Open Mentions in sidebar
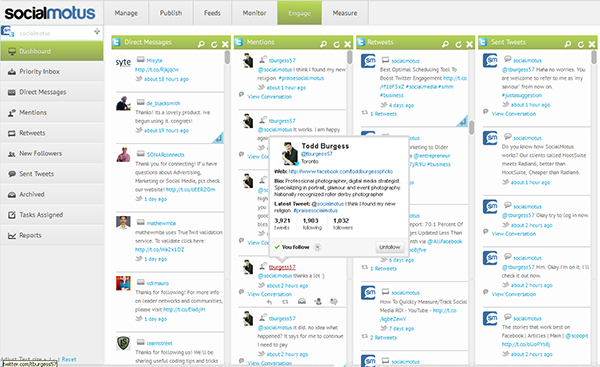The image size is (600, 367). pyautogui.click(x=52, y=113)
